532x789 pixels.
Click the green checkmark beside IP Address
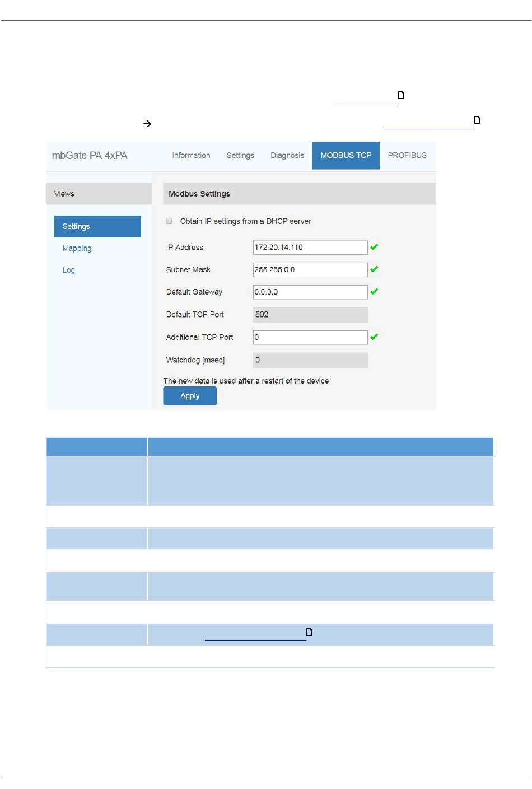click(x=374, y=247)
